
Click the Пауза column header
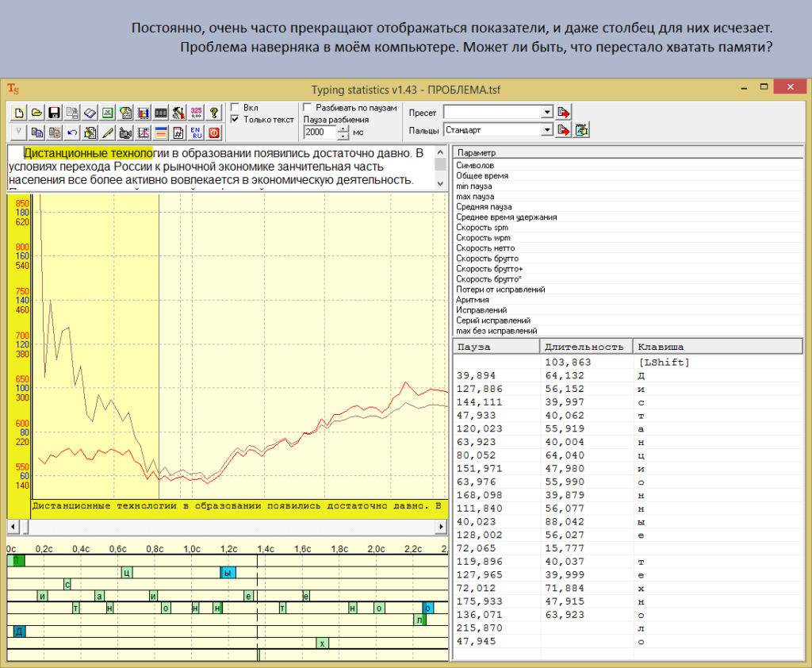496,347
